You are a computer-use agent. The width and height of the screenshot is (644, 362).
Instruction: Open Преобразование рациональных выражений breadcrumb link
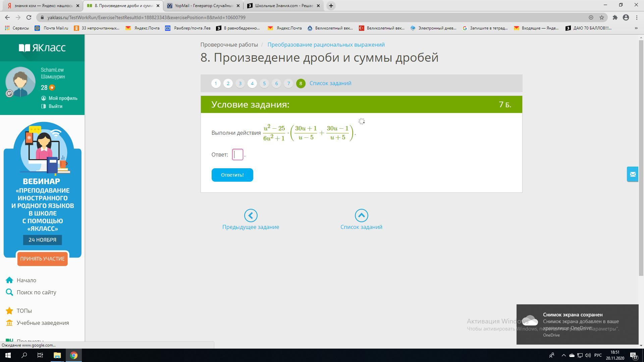(x=326, y=45)
